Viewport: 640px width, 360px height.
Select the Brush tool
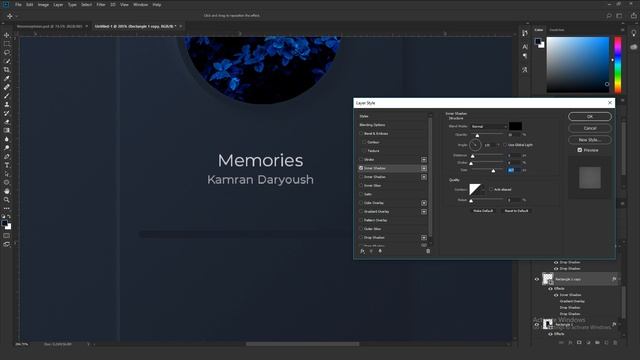click(7, 96)
